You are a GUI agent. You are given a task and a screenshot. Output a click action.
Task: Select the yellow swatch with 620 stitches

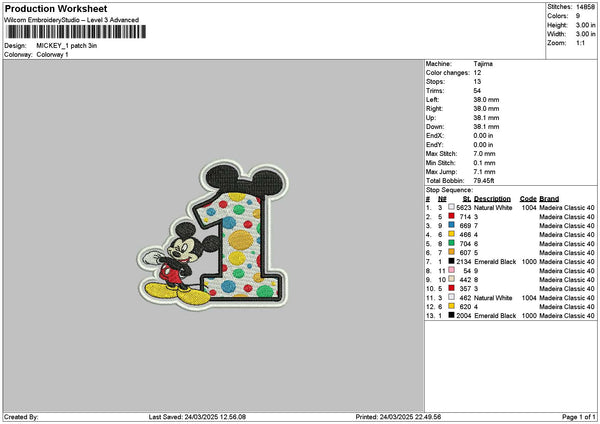pos(452,306)
